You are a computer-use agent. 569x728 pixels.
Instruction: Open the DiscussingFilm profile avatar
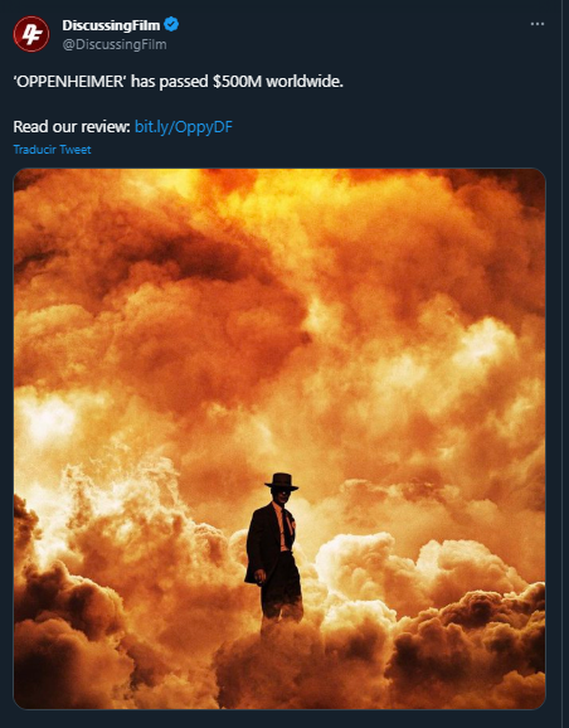point(31,34)
